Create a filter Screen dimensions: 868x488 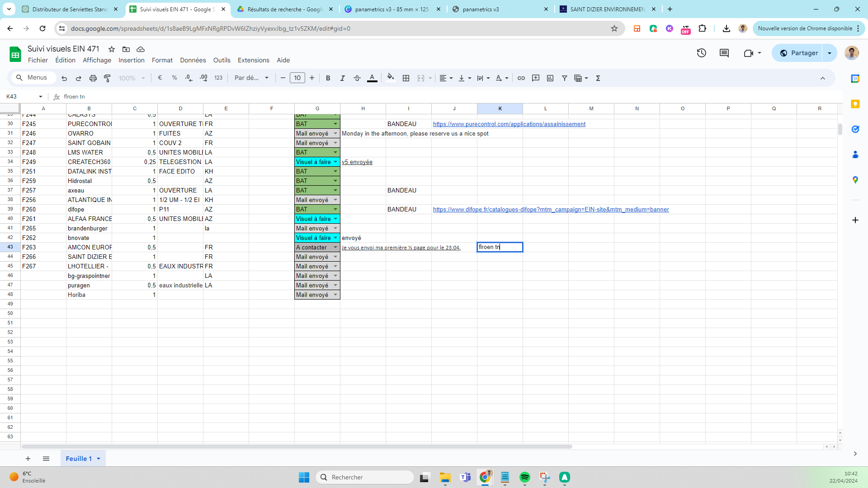(x=565, y=78)
